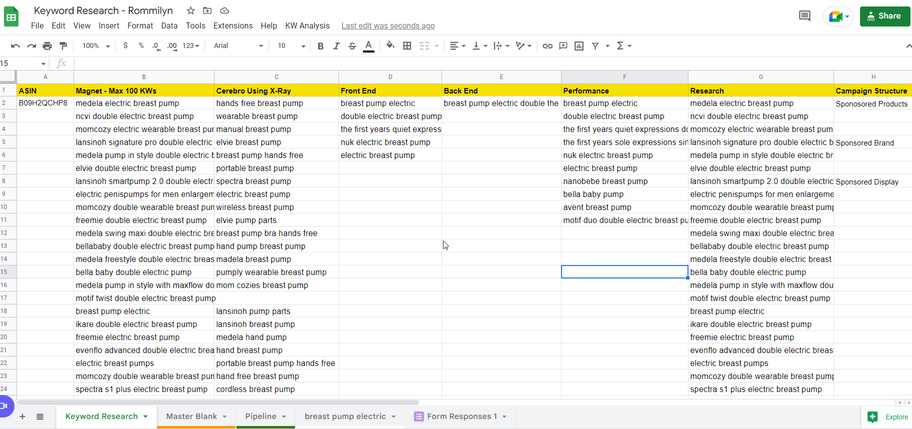Open the Insert menu
Viewport: 912px width, 429px height.
[x=109, y=26]
